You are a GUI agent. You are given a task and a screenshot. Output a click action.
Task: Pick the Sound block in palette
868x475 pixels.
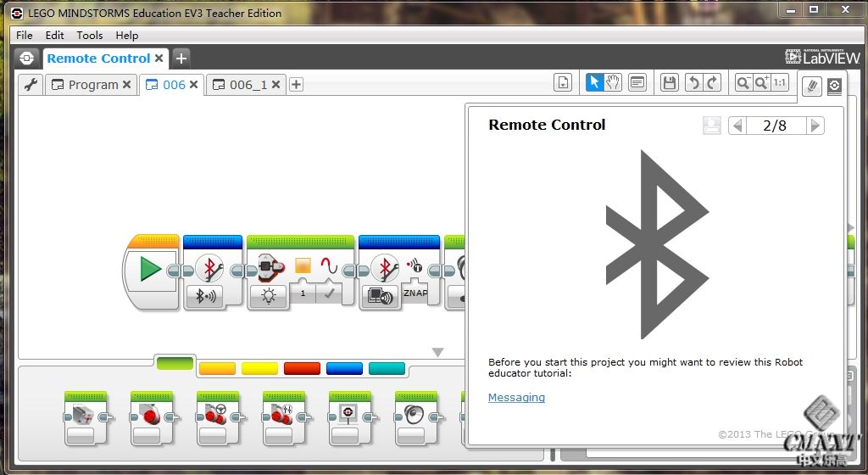(416, 418)
